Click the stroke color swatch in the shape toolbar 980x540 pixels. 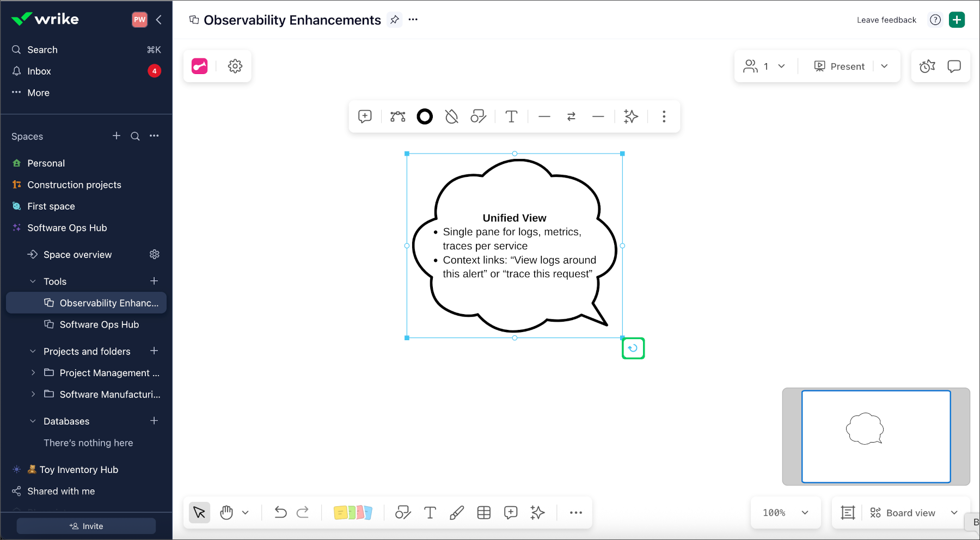[425, 116]
